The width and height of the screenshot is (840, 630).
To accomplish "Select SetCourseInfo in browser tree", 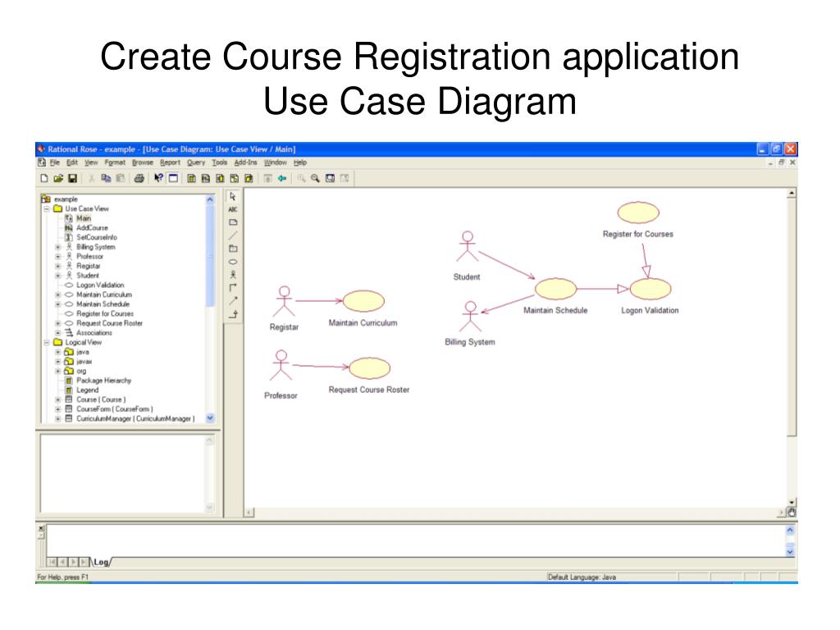I will click(x=97, y=237).
